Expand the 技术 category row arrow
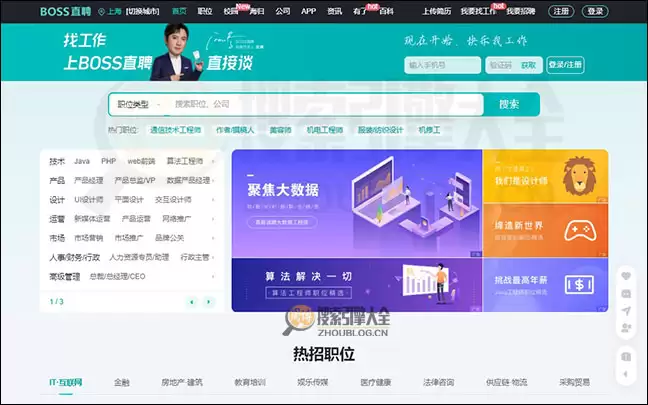 pos(213,161)
